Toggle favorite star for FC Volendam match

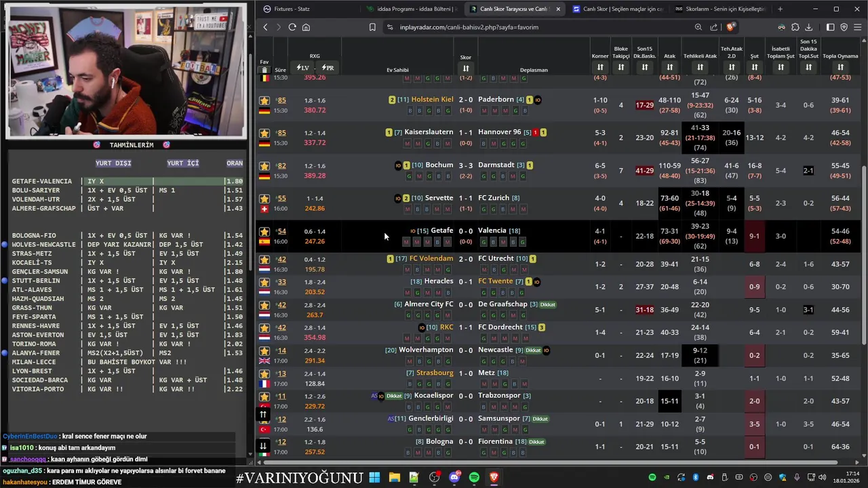tap(264, 260)
